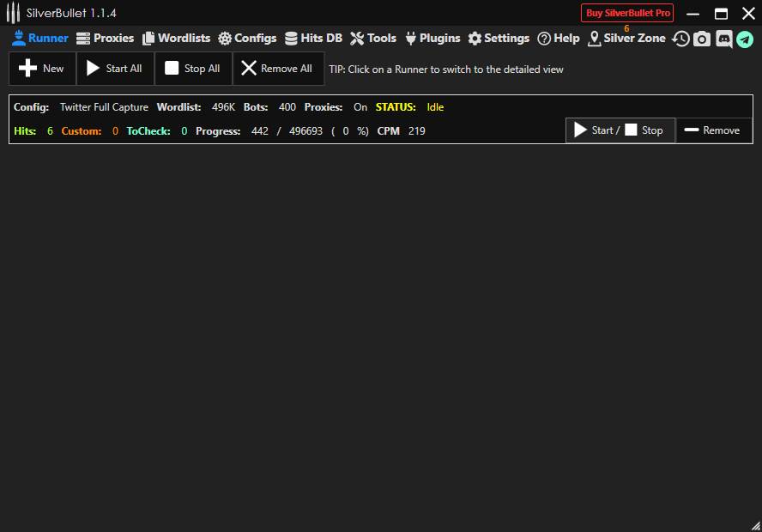Minimize the SilverBullet window
The width and height of the screenshot is (762, 532).
pyautogui.click(x=692, y=13)
